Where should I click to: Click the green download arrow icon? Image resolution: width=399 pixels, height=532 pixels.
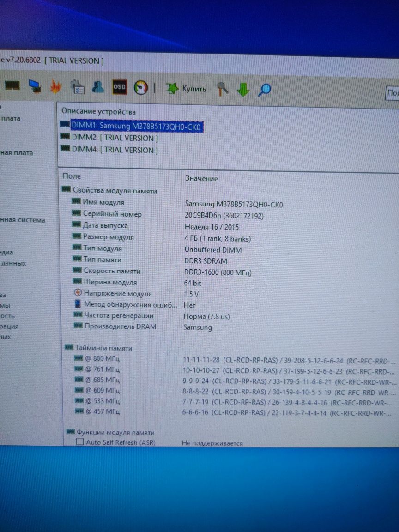click(243, 90)
